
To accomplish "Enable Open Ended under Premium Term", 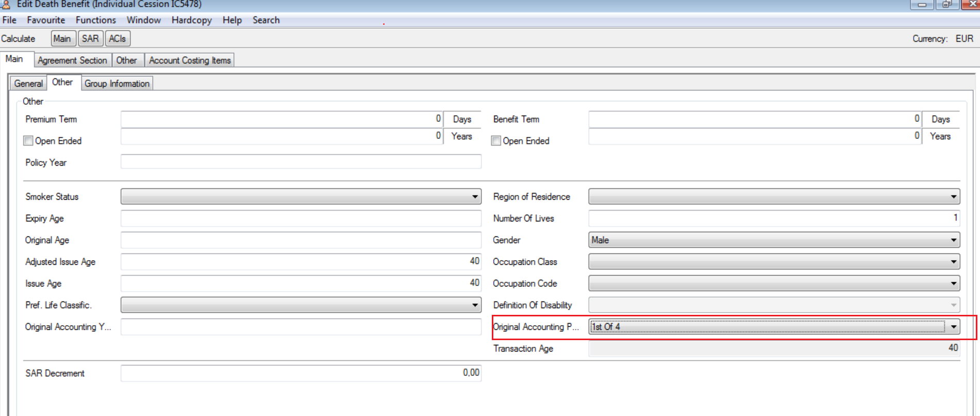I will 29,141.
